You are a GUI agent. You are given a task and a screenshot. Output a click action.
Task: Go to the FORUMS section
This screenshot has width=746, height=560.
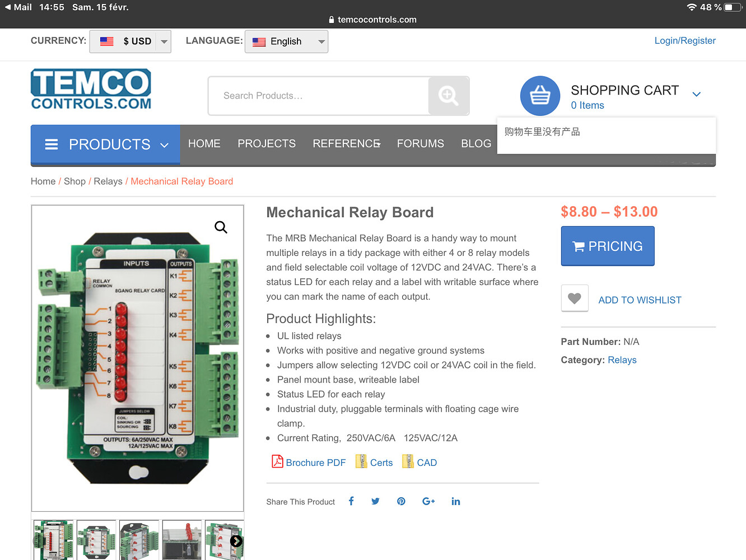pos(421,143)
